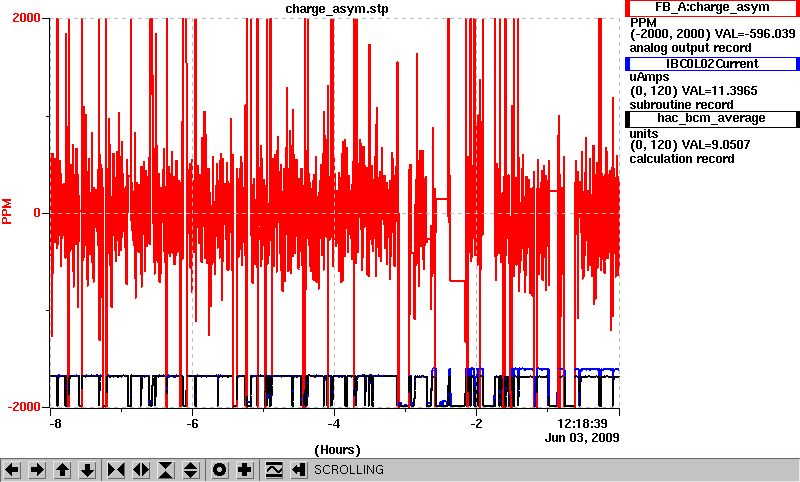800x482 pixels.
Task: Click the -4 hours tick label
Action: 334,424
